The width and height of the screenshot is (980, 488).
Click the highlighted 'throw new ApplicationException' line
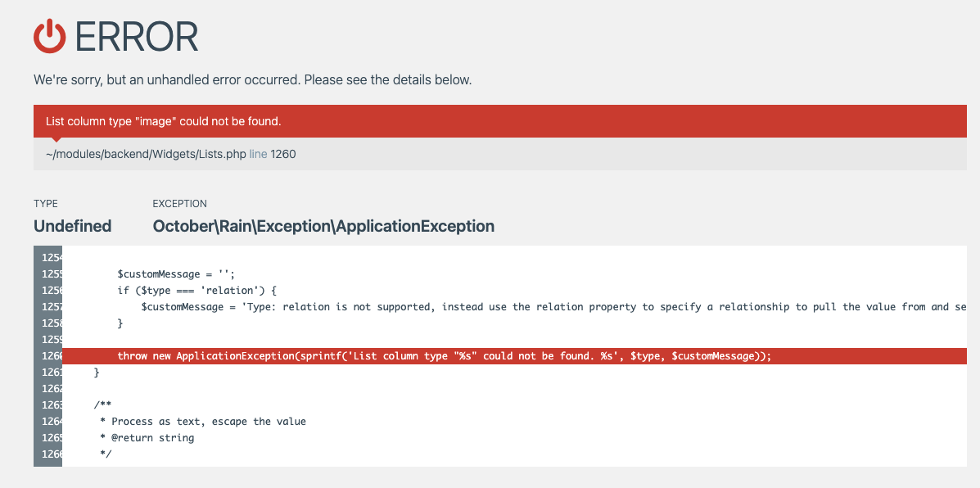click(x=514, y=356)
